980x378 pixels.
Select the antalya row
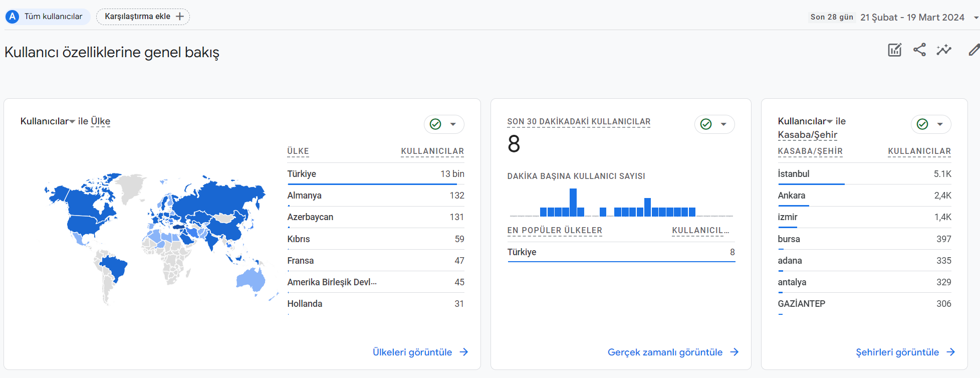tap(864, 282)
